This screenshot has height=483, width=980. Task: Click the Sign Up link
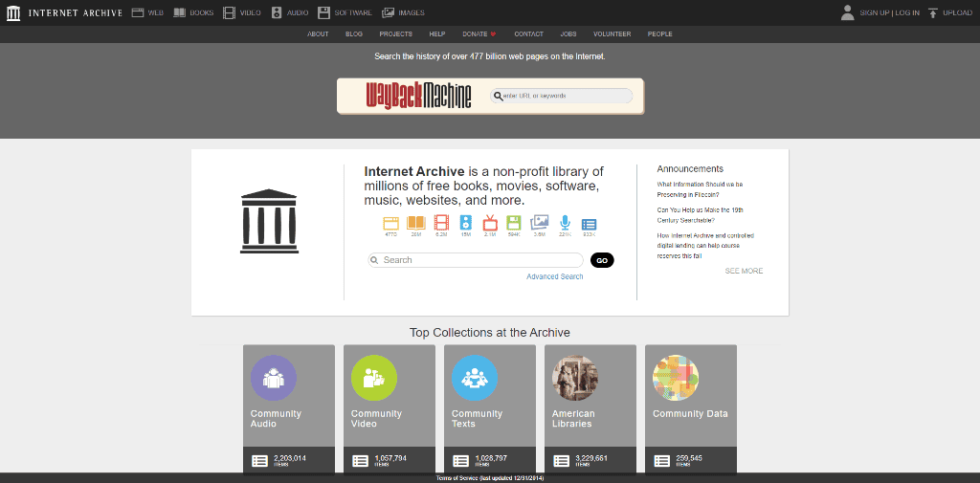875,13
